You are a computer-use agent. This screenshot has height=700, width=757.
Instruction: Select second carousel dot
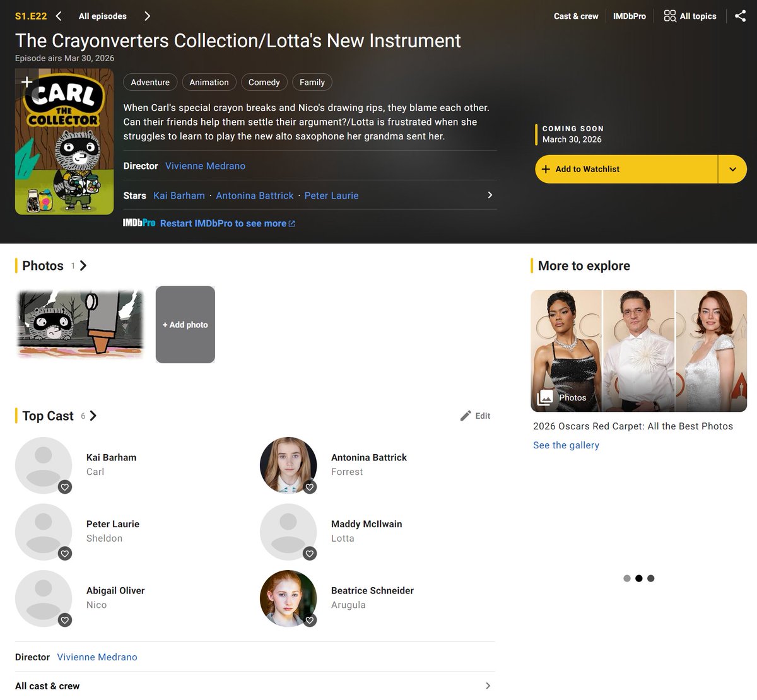(x=639, y=578)
